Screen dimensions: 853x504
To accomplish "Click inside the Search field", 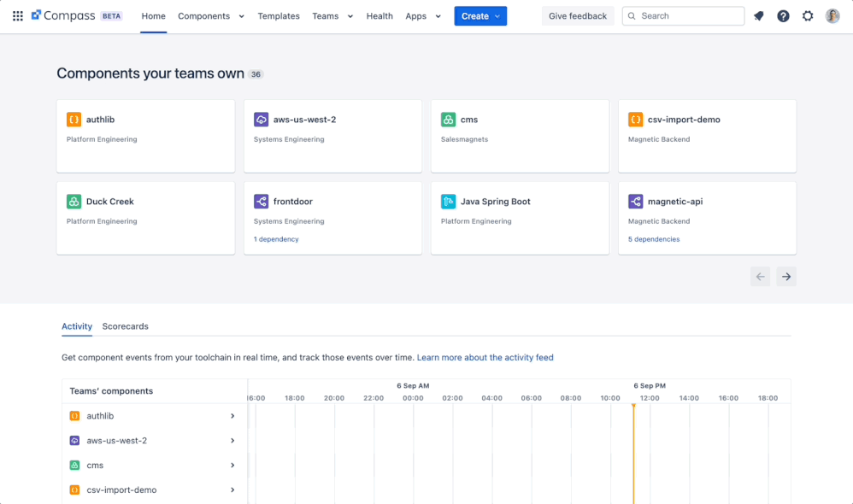I will click(683, 15).
